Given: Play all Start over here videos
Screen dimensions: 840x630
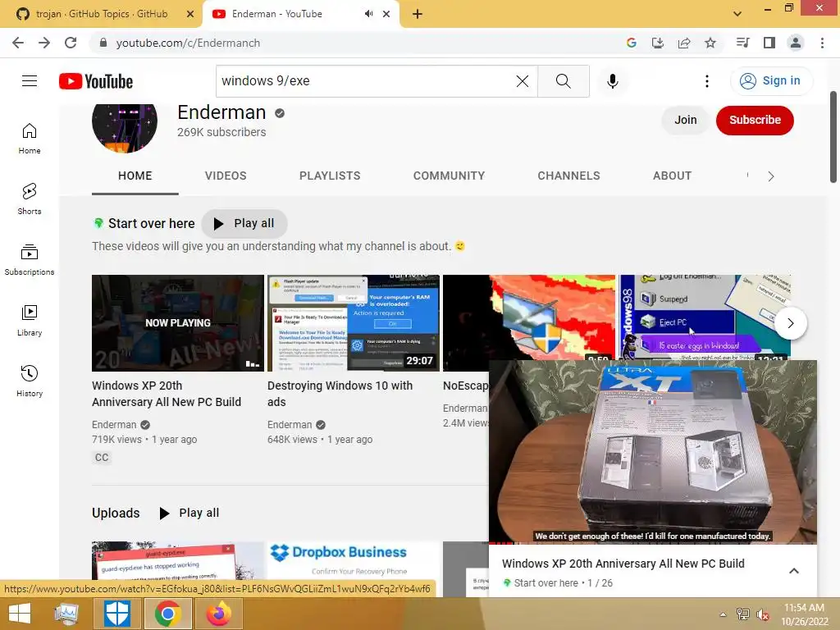Looking at the screenshot, I should point(244,223).
